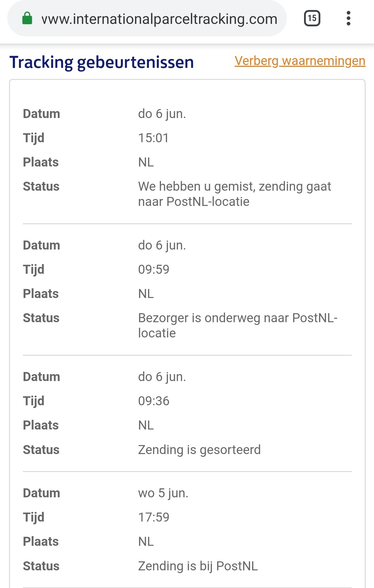Click the internationalparceltracking.com address bar
This screenshot has width=374, height=588.
tap(147, 19)
